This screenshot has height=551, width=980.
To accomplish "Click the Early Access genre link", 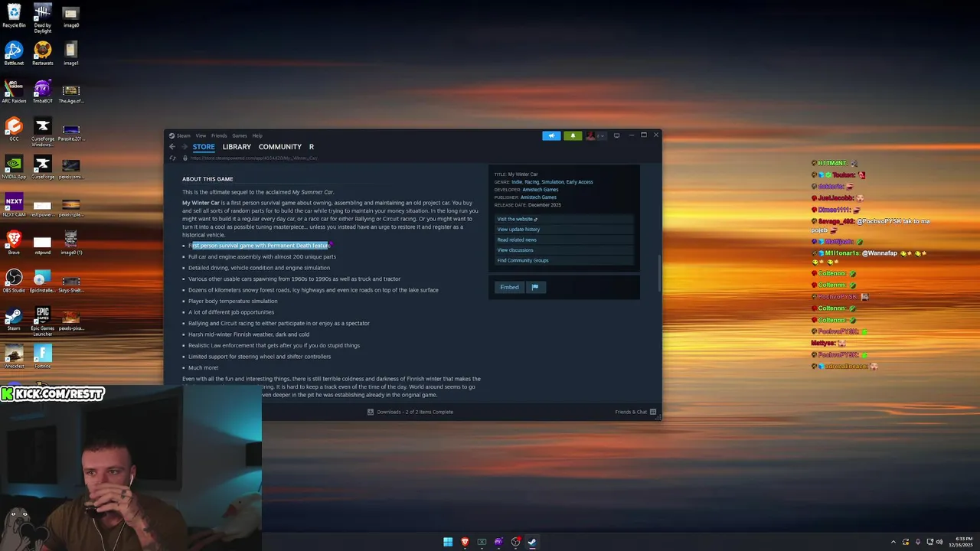I will pyautogui.click(x=580, y=182).
